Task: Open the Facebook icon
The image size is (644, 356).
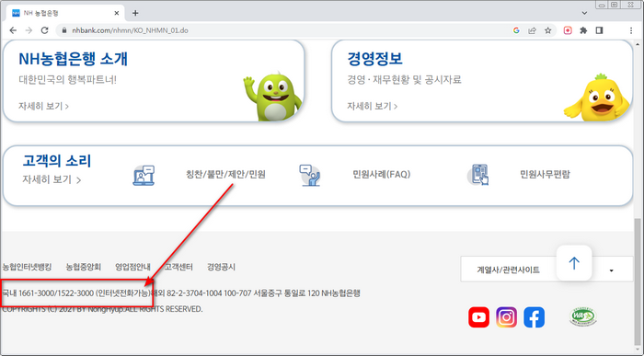Action: (x=535, y=317)
